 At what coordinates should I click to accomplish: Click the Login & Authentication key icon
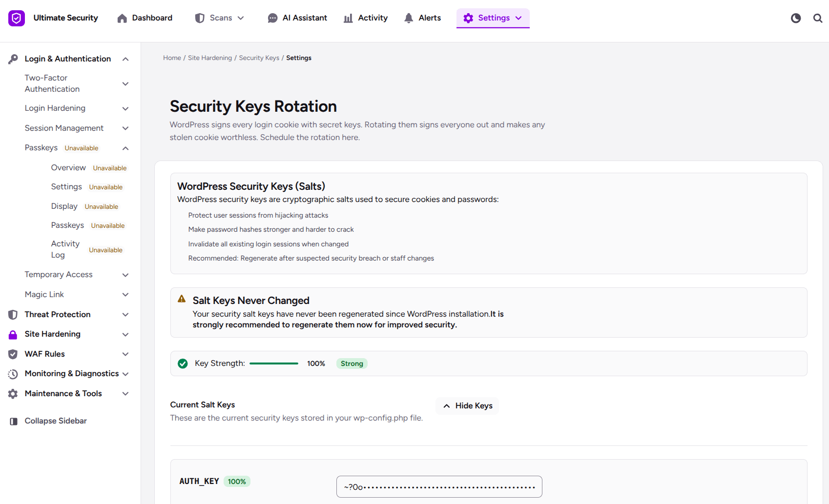coord(13,59)
